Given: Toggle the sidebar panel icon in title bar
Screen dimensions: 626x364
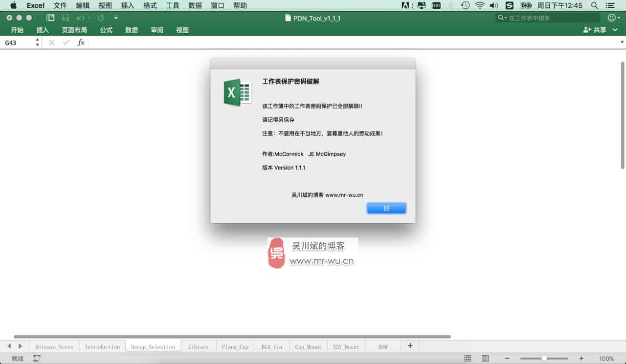Looking at the screenshot, I should (x=50, y=18).
